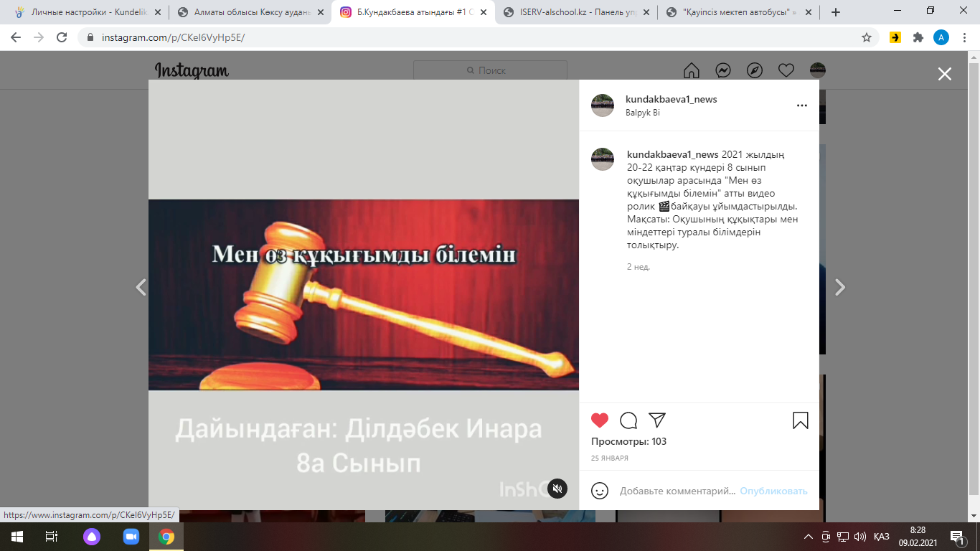Click the yellow extension icon
The image size is (980, 551).
point(895,37)
